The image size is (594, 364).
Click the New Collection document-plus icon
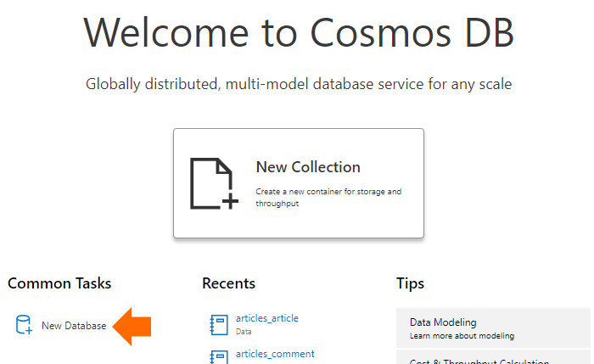pyautogui.click(x=214, y=184)
